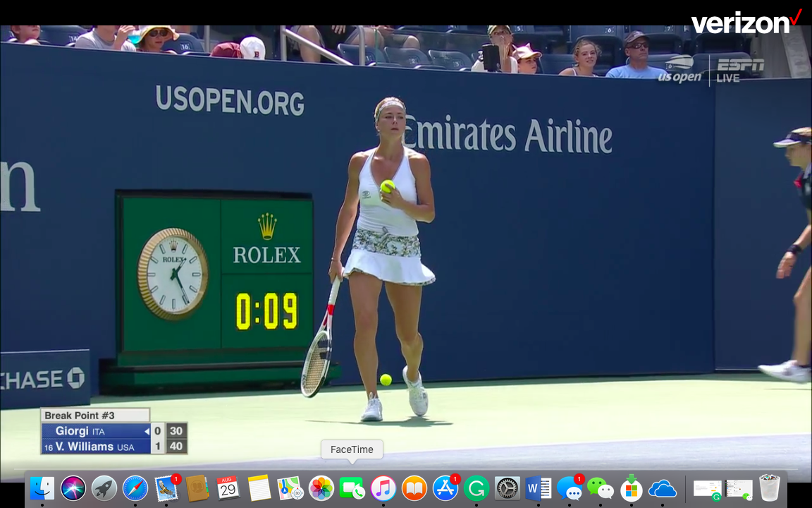The height and width of the screenshot is (508, 812).
Task: Open the Notes app
Action: pyautogui.click(x=259, y=488)
